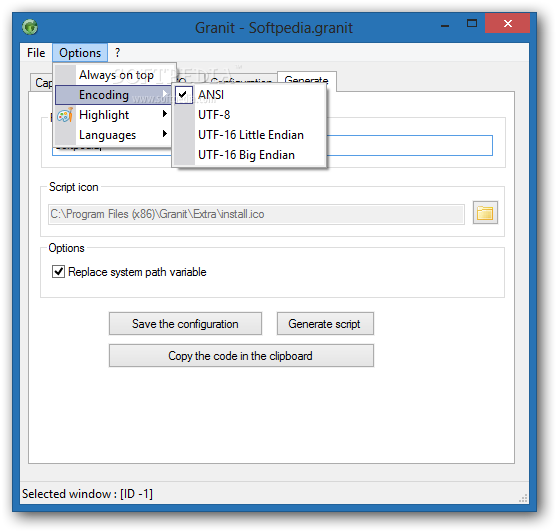This screenshot has width=557, height=532.
Task: Click the Selected window ID status text
Action: point(87,494)
